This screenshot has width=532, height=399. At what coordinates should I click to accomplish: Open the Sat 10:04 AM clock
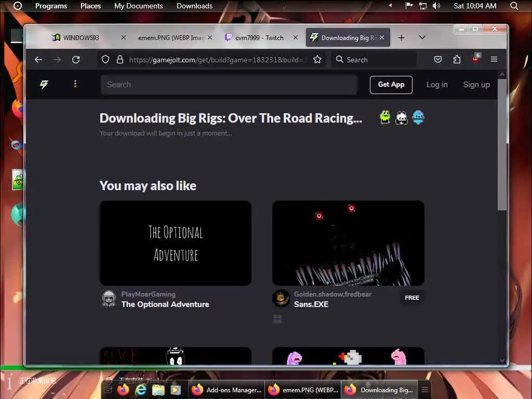coord(475,6)
